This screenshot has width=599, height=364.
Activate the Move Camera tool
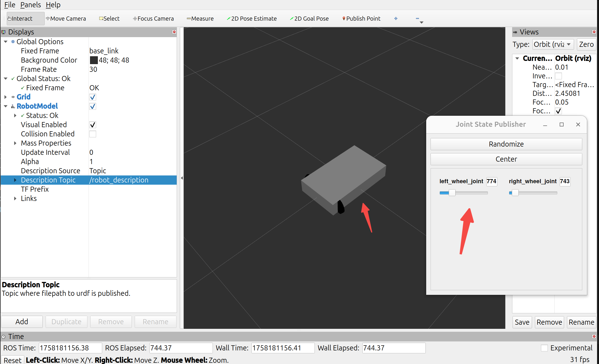pos(66,18)
